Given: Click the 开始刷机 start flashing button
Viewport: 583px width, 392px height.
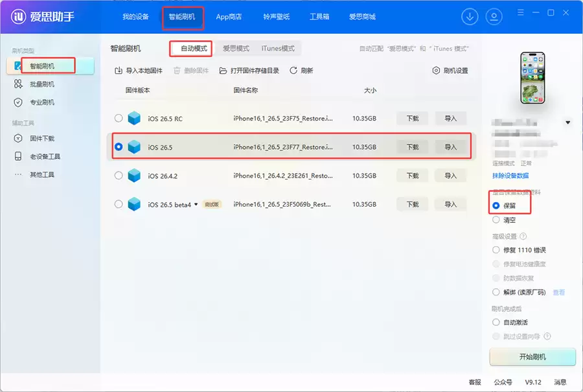Looking at the screenshot, I should point(532,356).
